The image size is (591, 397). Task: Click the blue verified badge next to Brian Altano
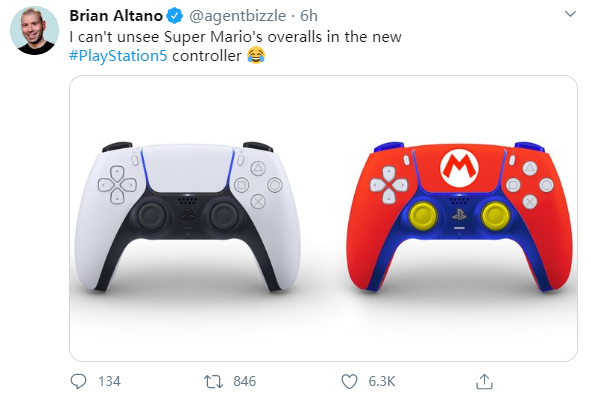pos(175,16)
